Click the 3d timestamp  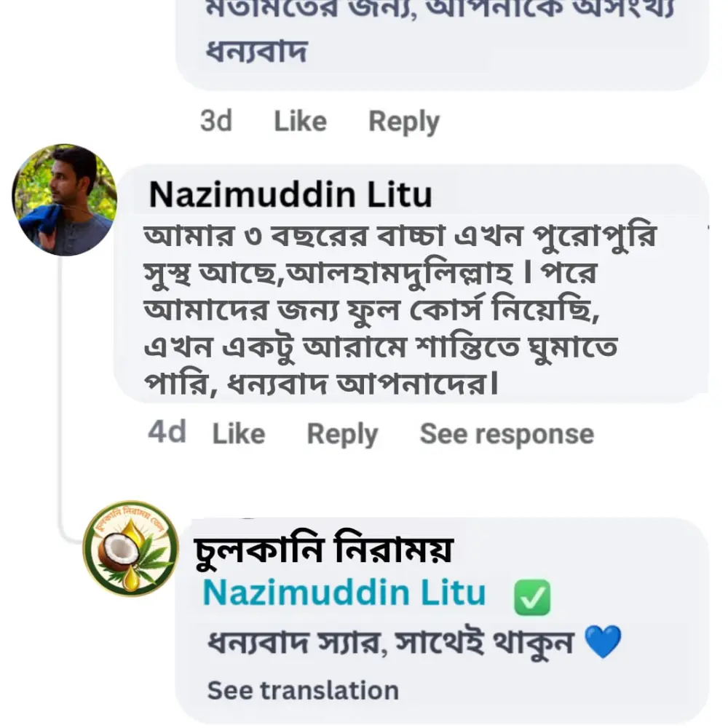tap(215, 122)
